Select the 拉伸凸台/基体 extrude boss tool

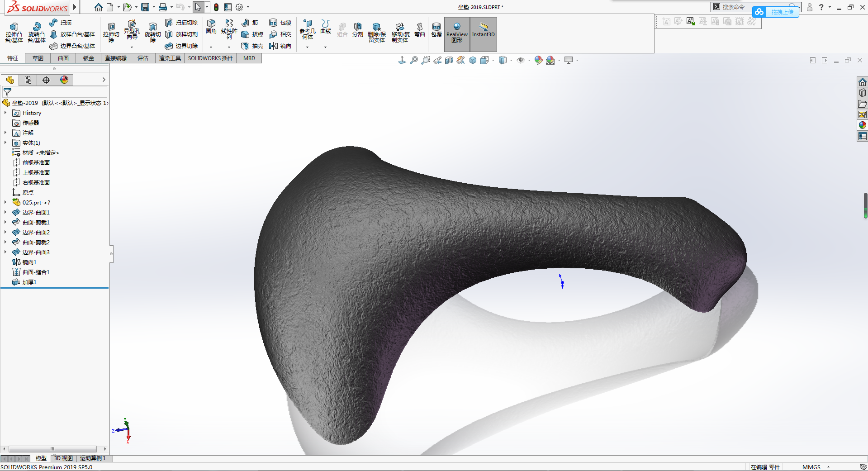(14, 33)
